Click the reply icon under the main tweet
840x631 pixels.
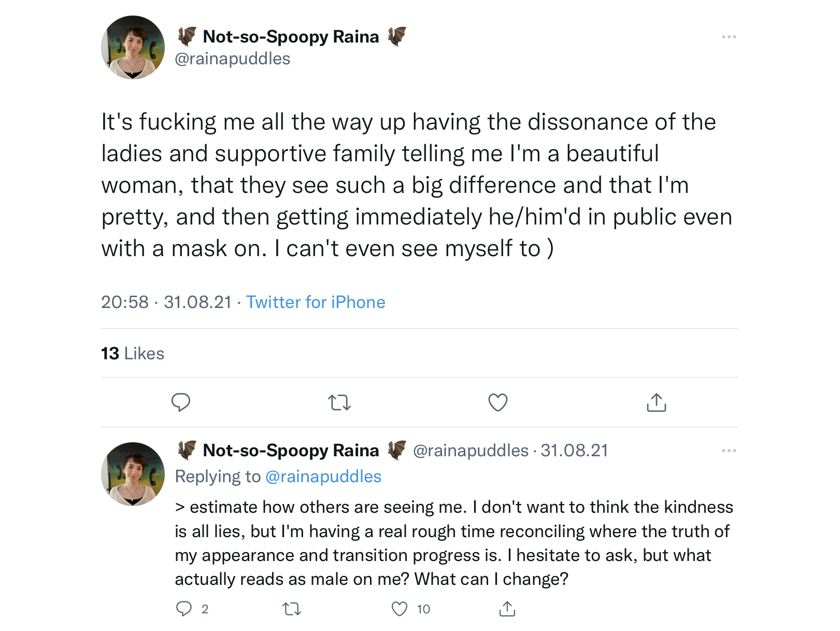coord(181,402)
